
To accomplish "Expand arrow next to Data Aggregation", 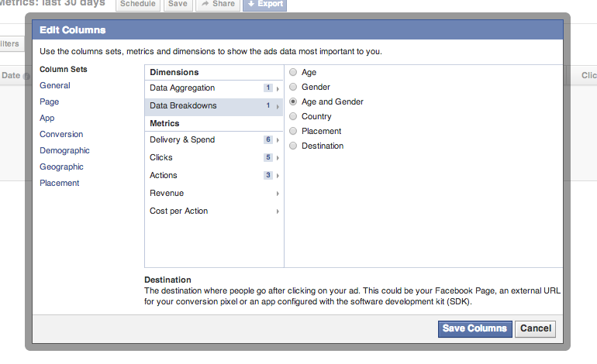I will point(278,88).
